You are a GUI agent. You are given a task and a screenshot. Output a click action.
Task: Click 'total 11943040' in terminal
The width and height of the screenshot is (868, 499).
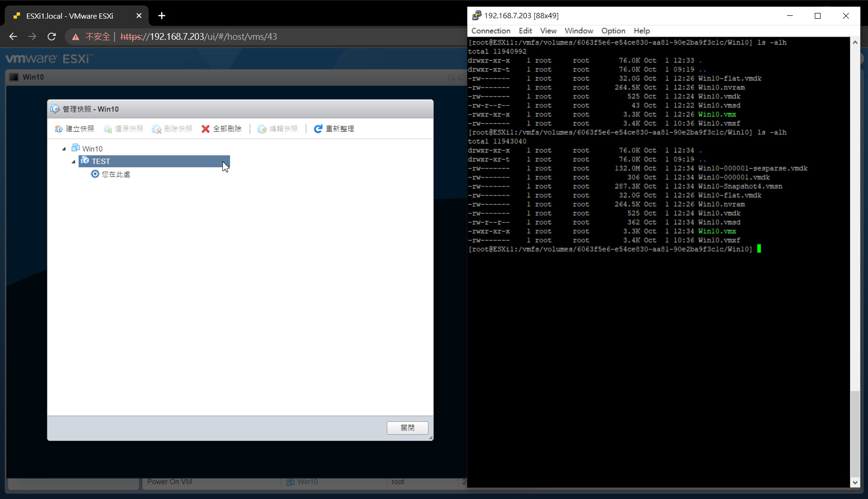(x=497, y=141)
